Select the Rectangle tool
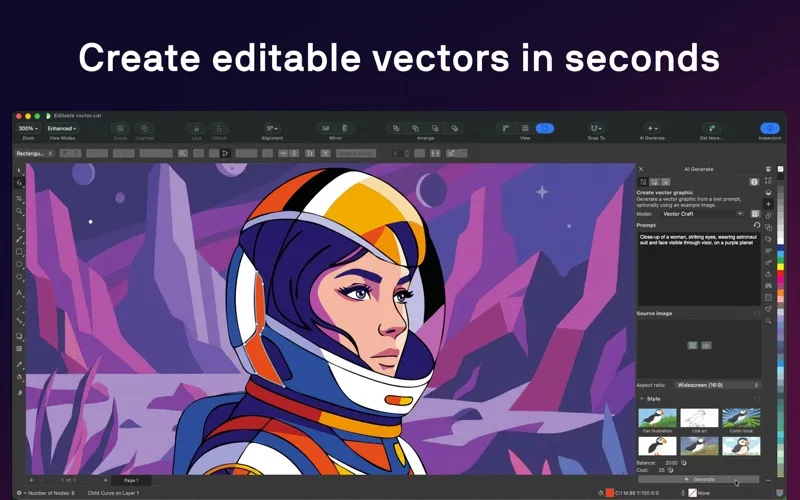 pyautogui.click(x=19, y=252)
